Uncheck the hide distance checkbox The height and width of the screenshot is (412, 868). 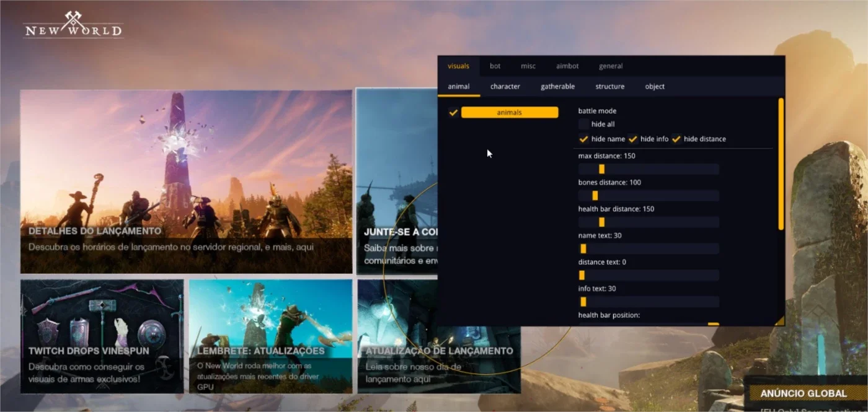676,139
